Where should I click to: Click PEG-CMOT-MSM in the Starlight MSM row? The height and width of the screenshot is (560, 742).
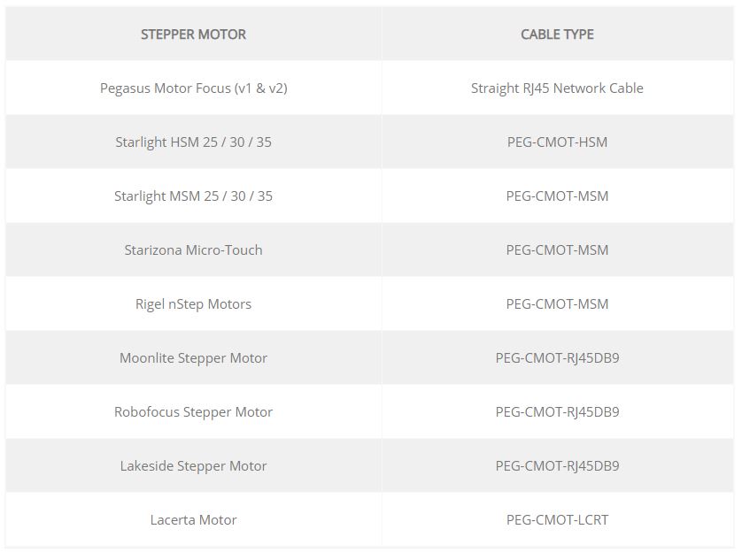(x=557, y=196)
